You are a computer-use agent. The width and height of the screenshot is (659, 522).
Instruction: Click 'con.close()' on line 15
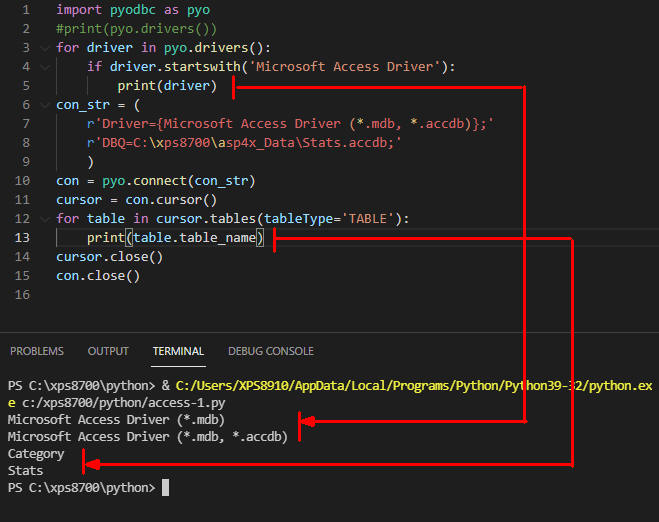coord(98,276)
